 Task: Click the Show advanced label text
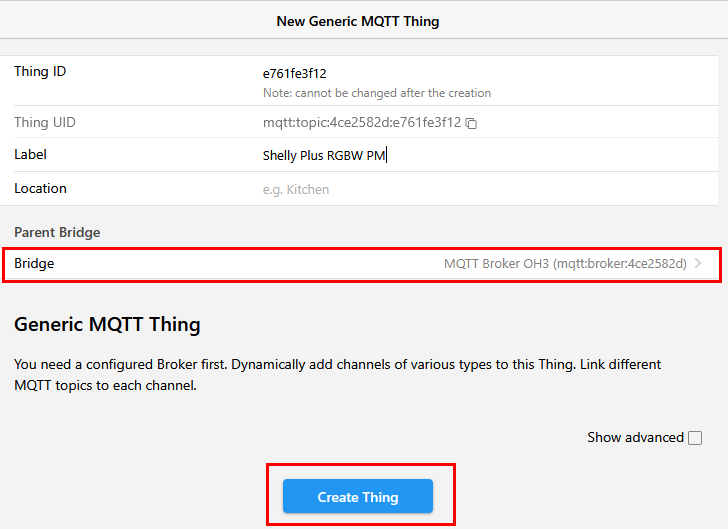click(635, 437)
